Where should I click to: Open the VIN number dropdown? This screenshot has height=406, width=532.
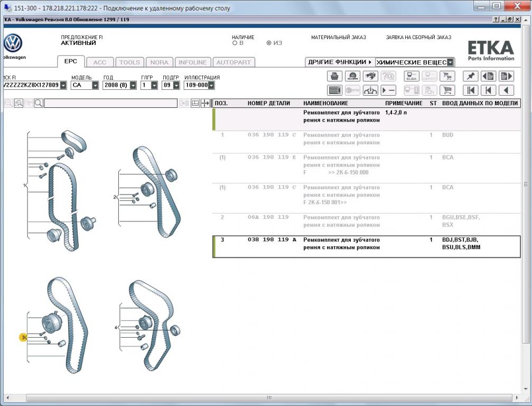pos(63,85)
